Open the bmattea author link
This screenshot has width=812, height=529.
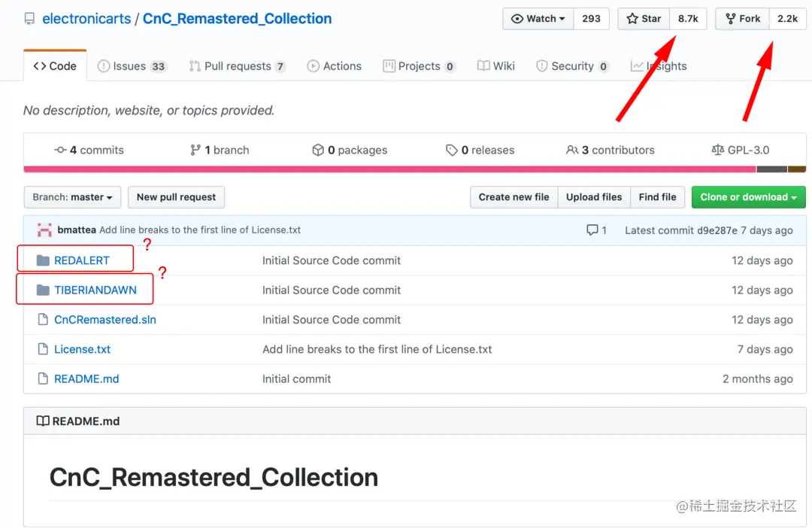point(77,230)
